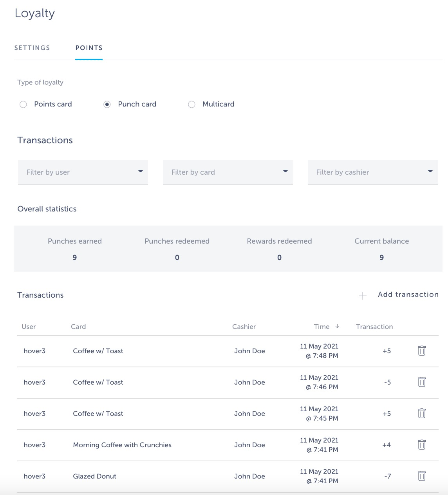This screenshot has height=495, width=448.
Task: Open the Points tab
Action: point(89,48)
